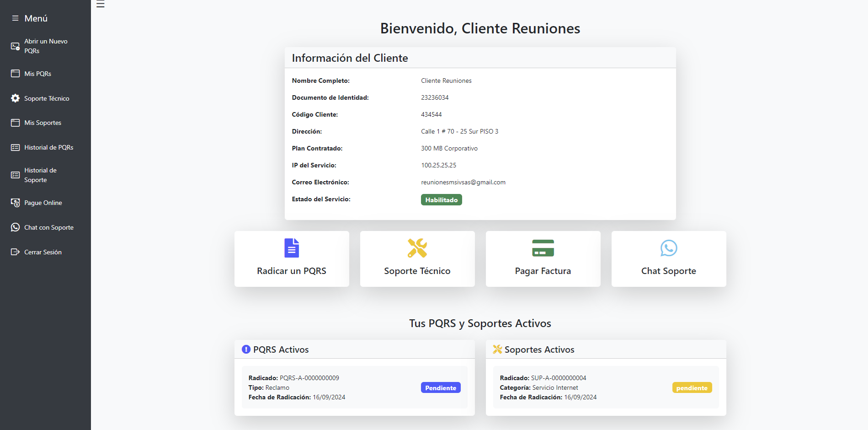Click the green credit card Pagar Factura icon
The height and width of the screenshot is (430, 868).
(543, 248)
